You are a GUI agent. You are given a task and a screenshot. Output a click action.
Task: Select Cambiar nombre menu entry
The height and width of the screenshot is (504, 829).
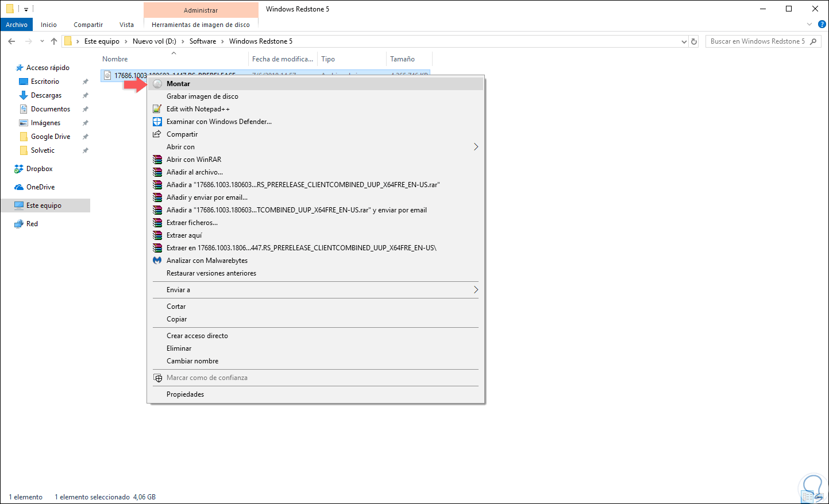click(x=316, y=361)
